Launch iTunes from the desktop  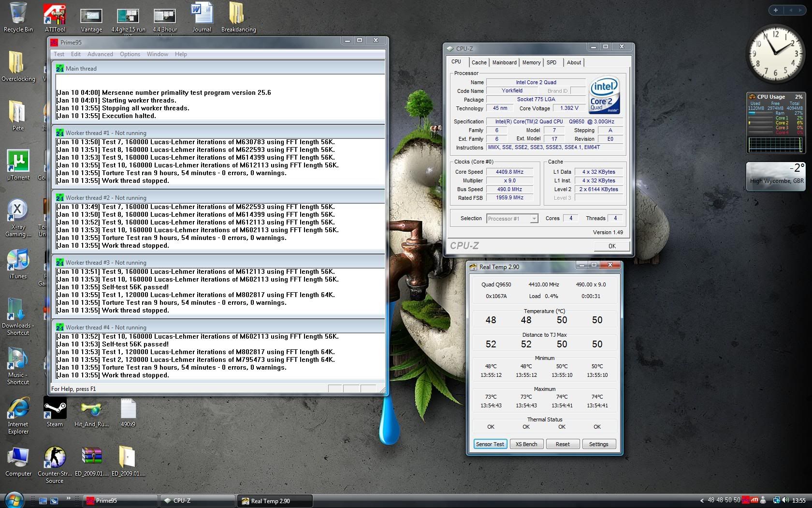[18, 264]
